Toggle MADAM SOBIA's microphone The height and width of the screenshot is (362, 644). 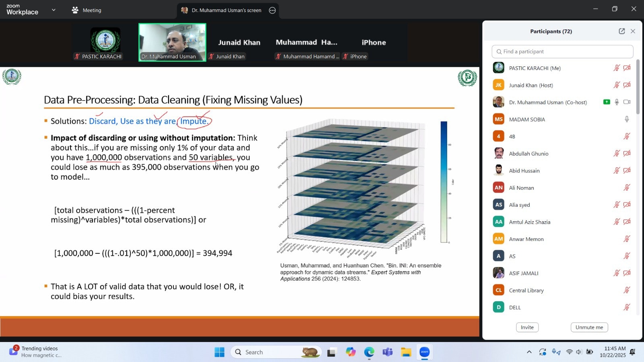point(627,119)
